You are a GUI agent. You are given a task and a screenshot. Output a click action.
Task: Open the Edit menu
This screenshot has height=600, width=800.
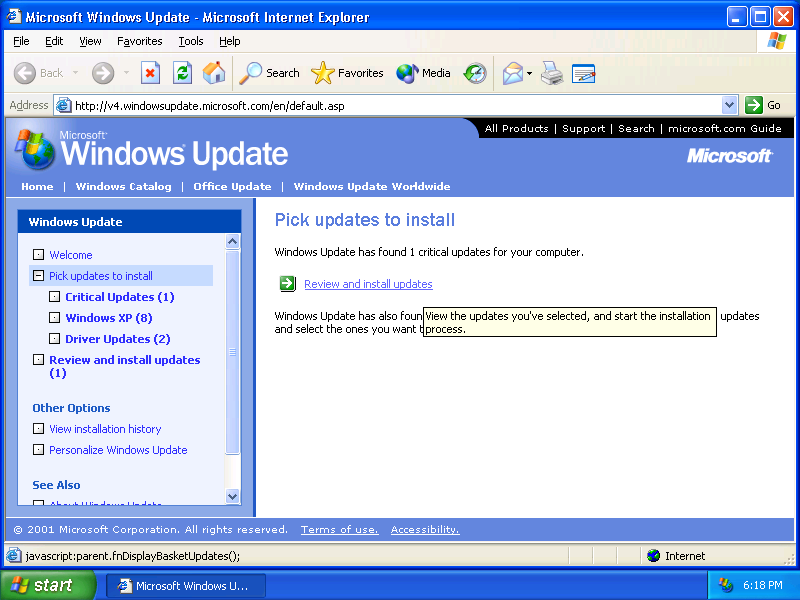[x=54, y=41]
